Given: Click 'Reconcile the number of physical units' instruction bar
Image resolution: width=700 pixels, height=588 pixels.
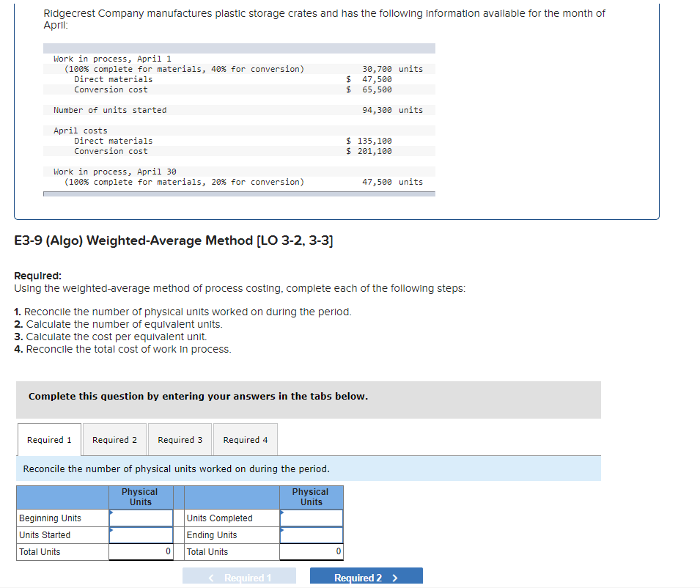Looking at the screenshot, I should pyautogui.click(x=309, y=468).
